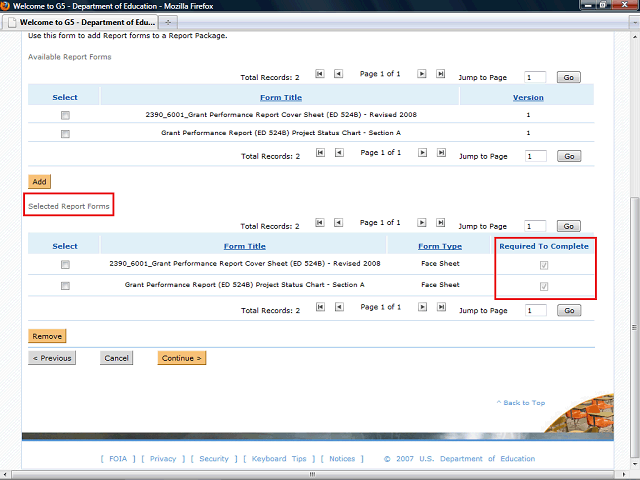This screenshot has width=640, height=480.
Task: Switch to Welcome to G5 browser tab
Action: coord(80,22)
